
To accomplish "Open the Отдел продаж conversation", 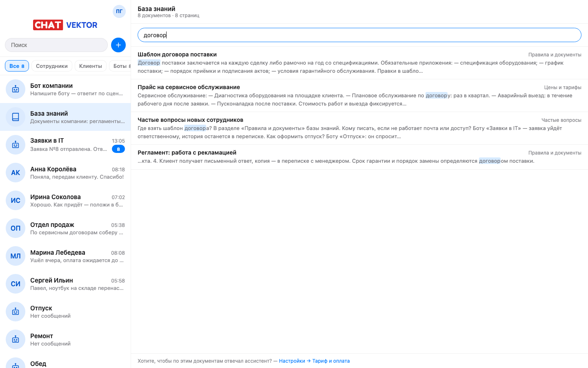I will point(65,228).
